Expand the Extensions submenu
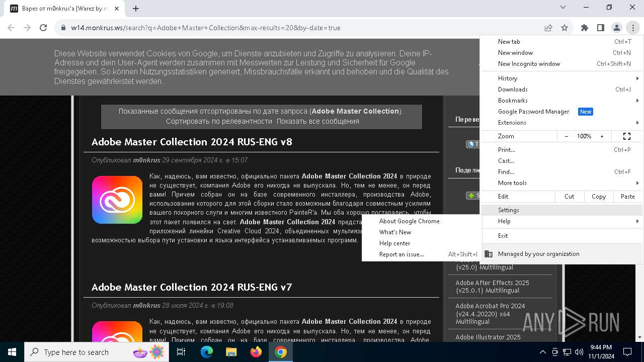This screenshot has height=362, width=644. point(562,123)
